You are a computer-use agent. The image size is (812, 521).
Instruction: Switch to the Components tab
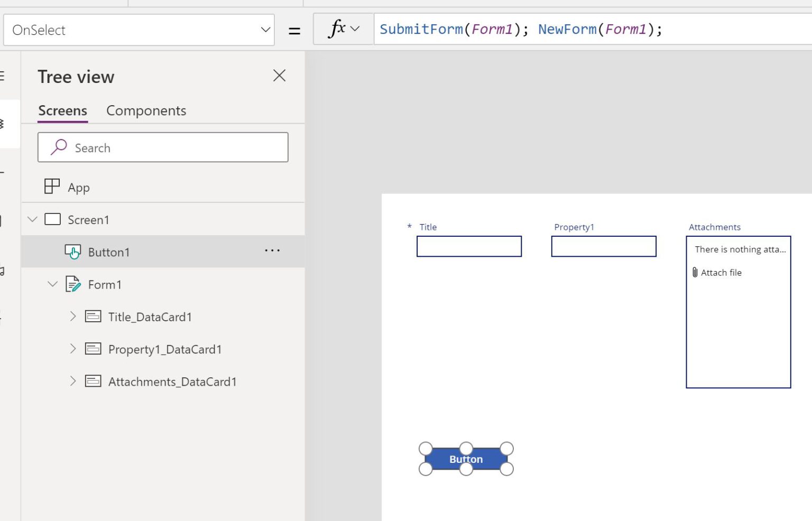click(x=146, y=110)
